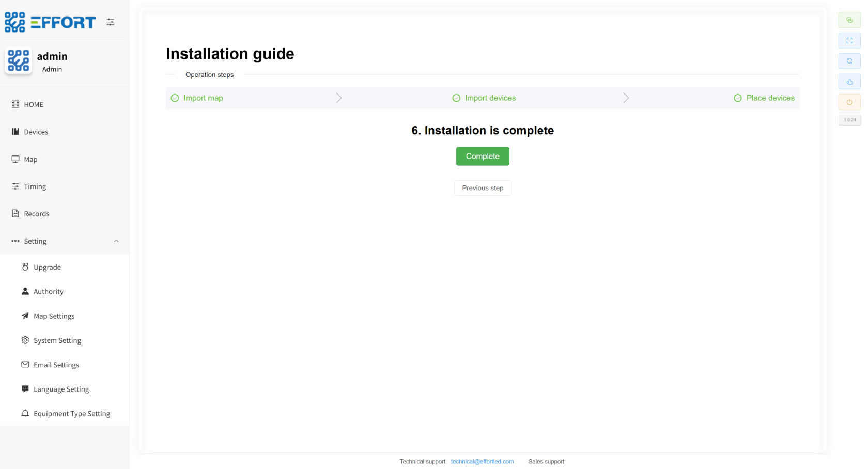Click the green link/connection icon button

click(849, 20)
